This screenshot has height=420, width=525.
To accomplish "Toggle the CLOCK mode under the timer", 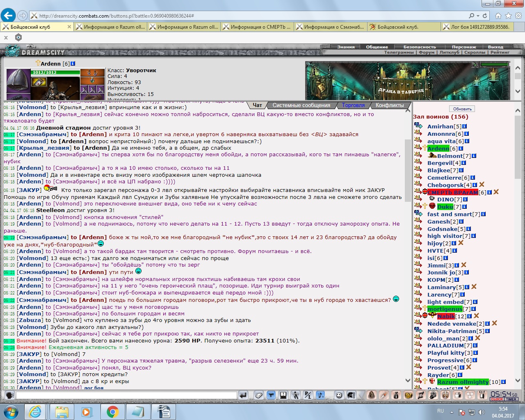I will (x=497, y=399).
